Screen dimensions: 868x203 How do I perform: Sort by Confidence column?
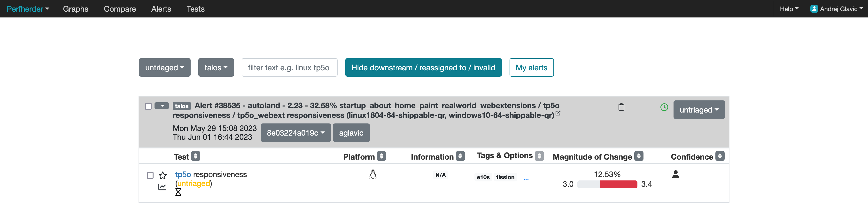720,156
